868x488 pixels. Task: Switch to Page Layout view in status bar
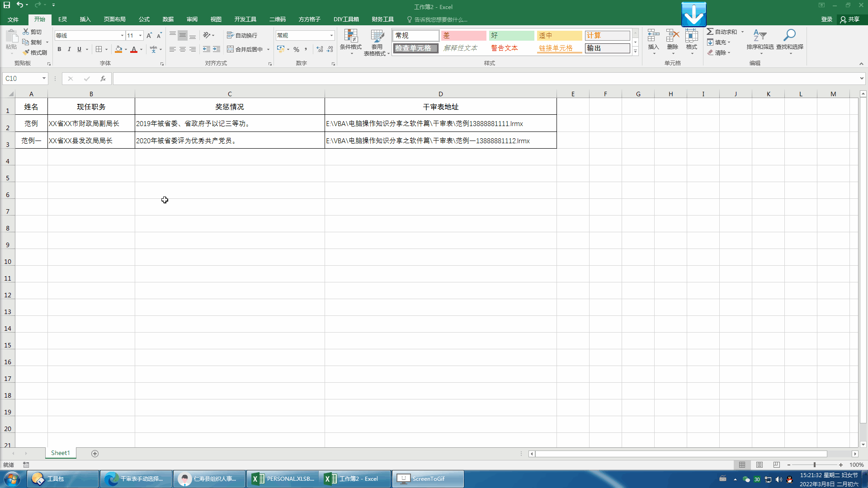point(759,465)
